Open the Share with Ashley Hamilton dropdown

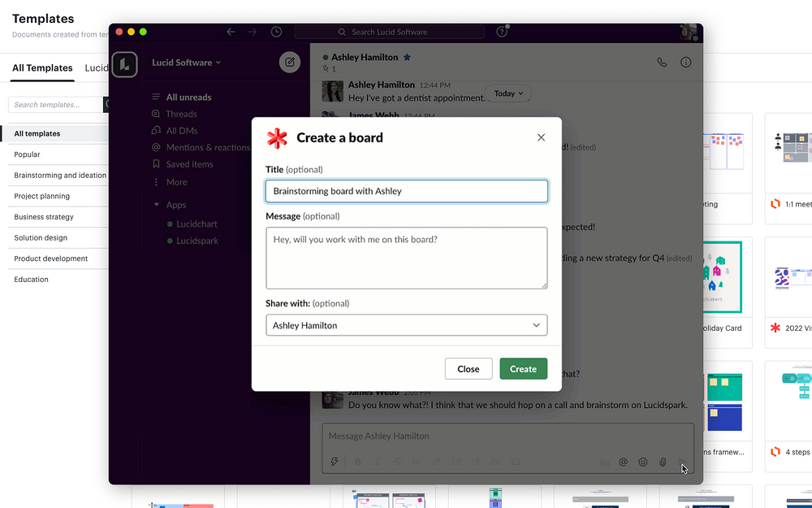[x=407, y=325]
